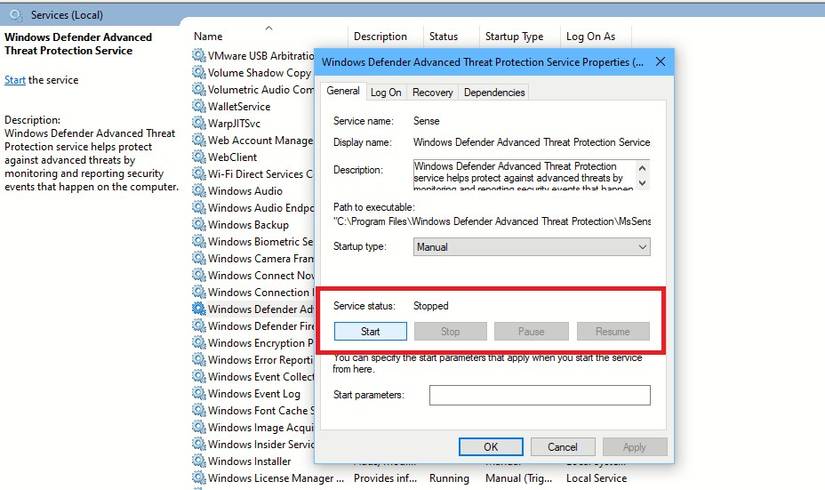Click the Web Account Manager gear icon

[x=199, y=139]
